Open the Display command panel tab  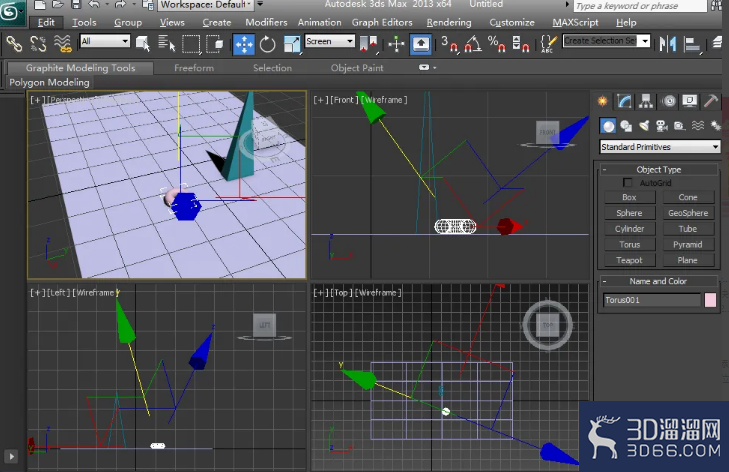point(690,101)
